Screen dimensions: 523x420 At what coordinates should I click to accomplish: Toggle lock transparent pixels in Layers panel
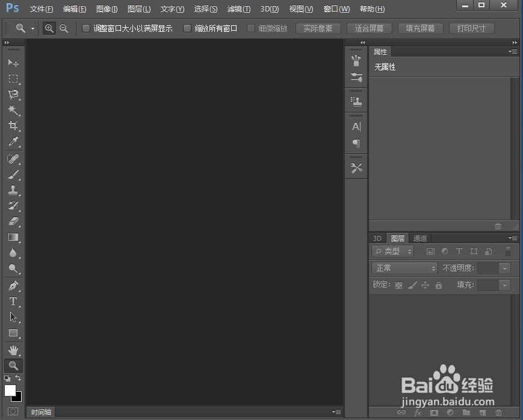point(398,285)
